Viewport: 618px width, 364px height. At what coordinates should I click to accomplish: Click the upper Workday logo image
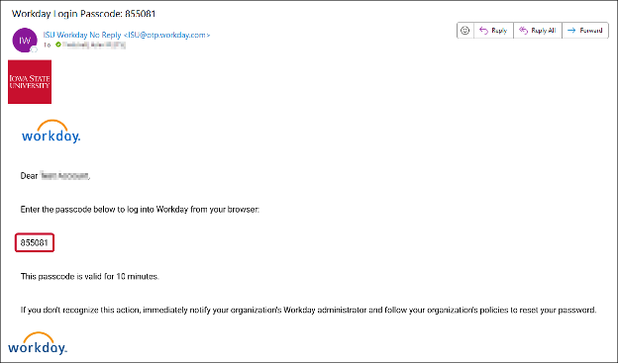point(51,132)
